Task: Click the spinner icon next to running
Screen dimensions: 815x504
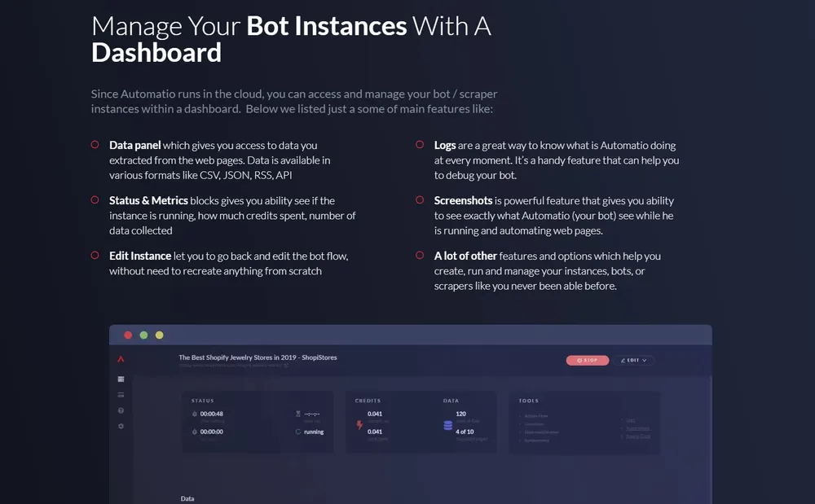Action: [x=297, y=432]
